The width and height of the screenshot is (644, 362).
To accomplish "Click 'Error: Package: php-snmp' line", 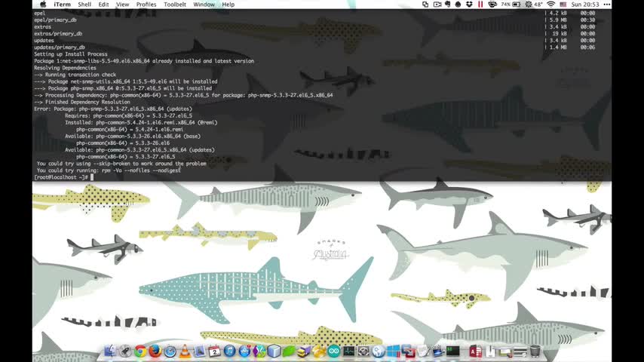I will coord(113,109).
